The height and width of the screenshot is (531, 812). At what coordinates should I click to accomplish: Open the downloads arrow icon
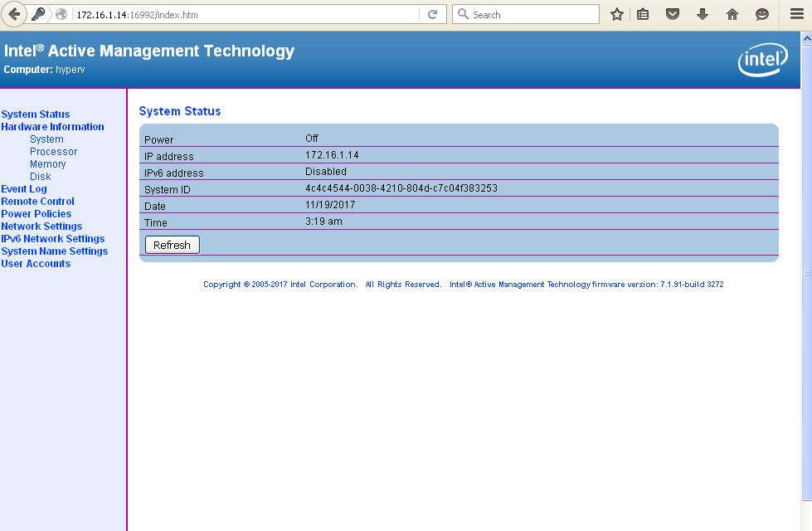coord(703,14)
